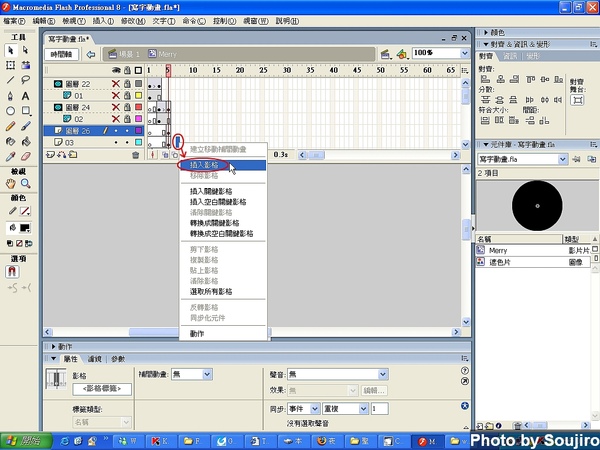This screenshot has height=450, width=600.
Task: Select the Rectangle tool
Action: coord(26,111)
